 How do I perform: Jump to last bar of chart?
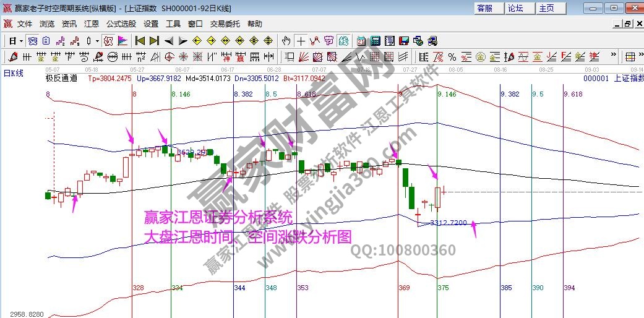154,41
